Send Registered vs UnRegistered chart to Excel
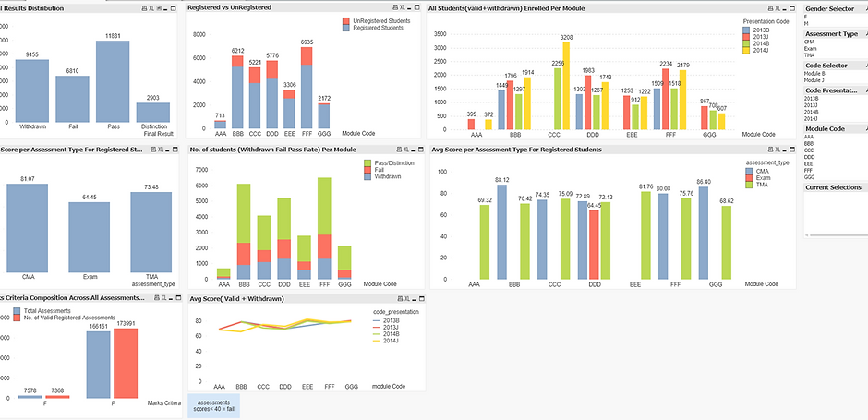 click(401, 7)
